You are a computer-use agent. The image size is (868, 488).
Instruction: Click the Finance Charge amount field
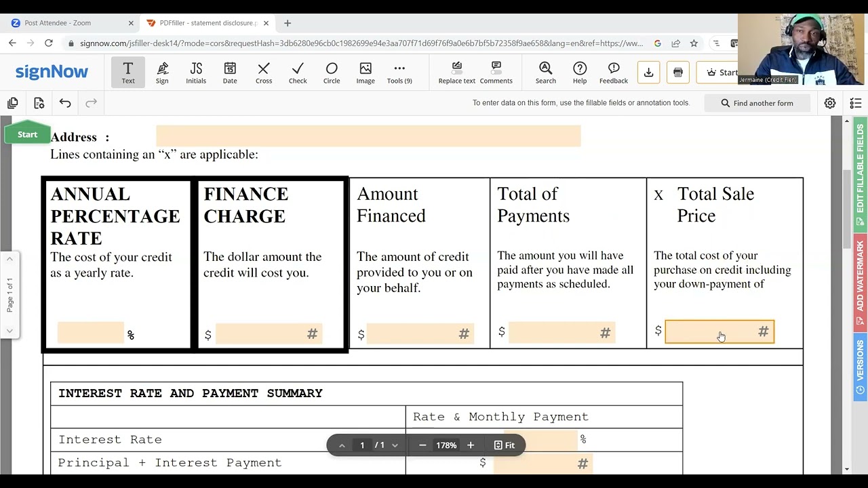tap(269, 333)
